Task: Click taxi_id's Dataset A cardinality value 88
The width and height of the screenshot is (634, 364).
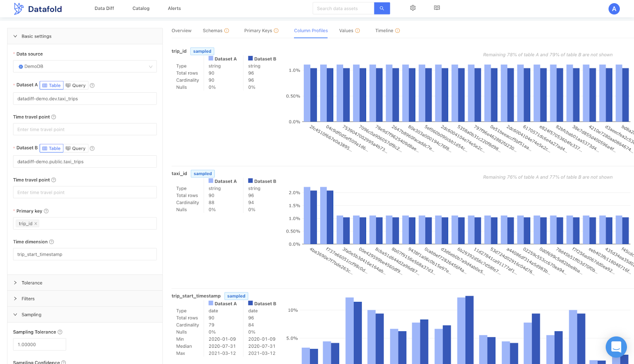Action: 212,203
